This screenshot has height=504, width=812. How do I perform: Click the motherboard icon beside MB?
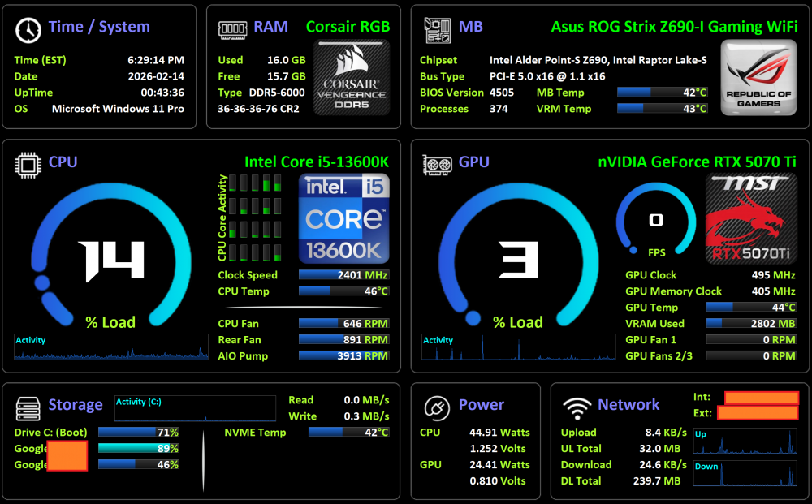point(438,30)
